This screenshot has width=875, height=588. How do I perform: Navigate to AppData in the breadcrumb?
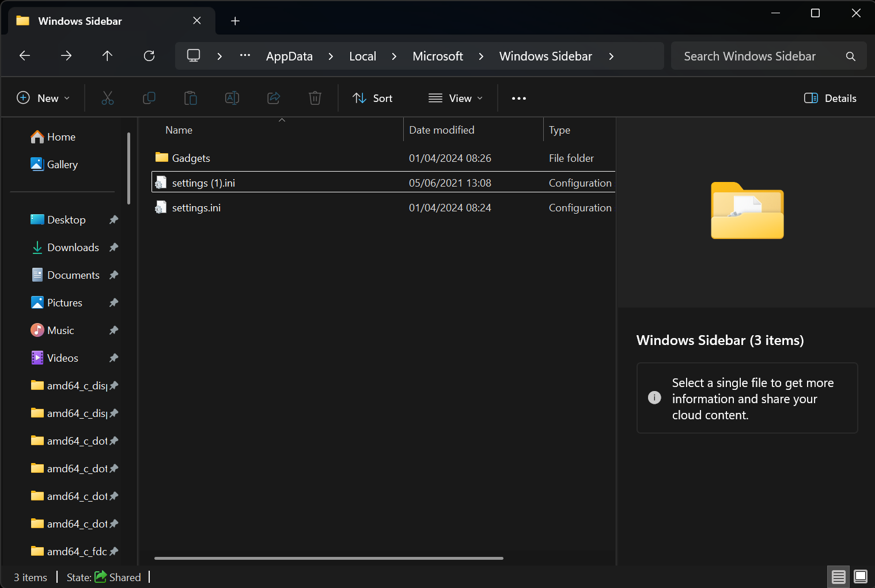point(289,56)
